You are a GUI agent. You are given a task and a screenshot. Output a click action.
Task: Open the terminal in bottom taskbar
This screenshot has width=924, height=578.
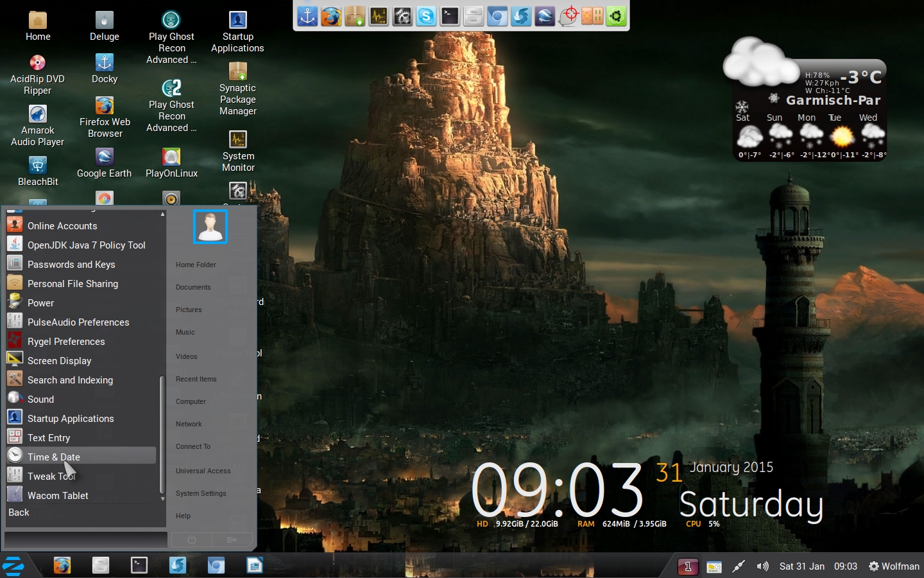pos(139,565)
